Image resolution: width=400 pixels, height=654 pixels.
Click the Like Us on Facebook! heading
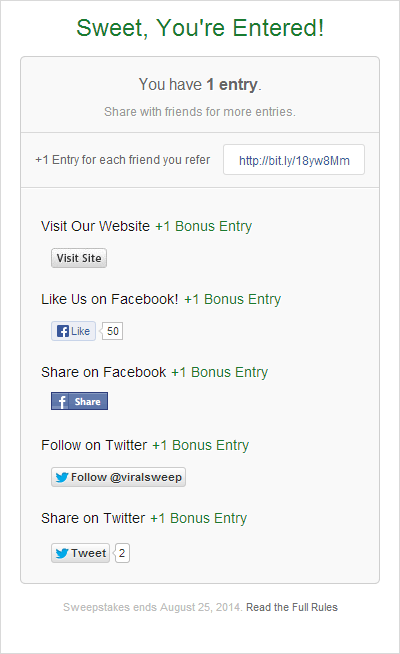(110, 299)
